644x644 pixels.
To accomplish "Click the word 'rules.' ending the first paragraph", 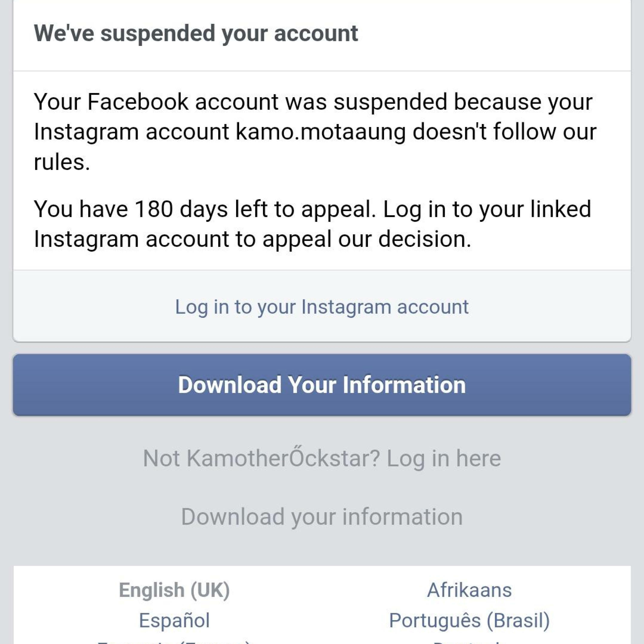I will click(x=62, y=162).
